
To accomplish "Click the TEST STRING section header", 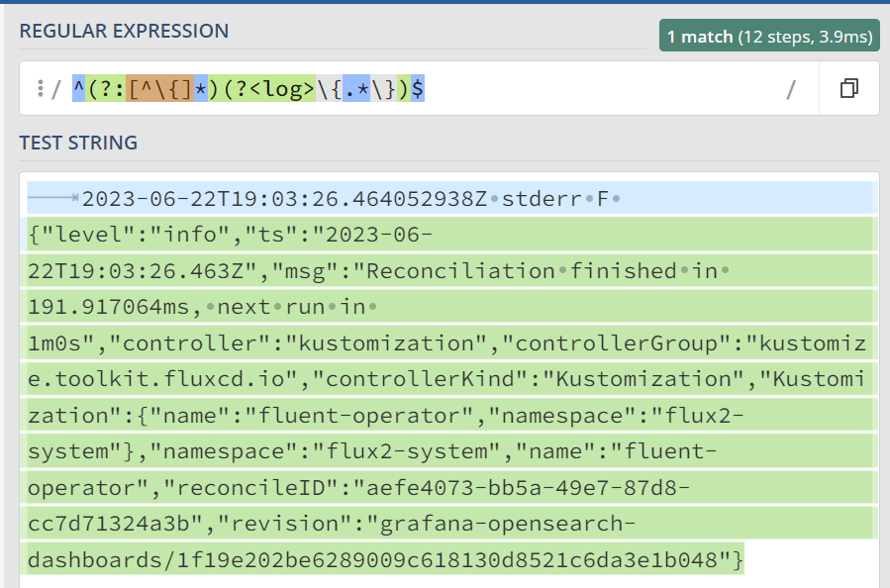I will pos(78,143).
